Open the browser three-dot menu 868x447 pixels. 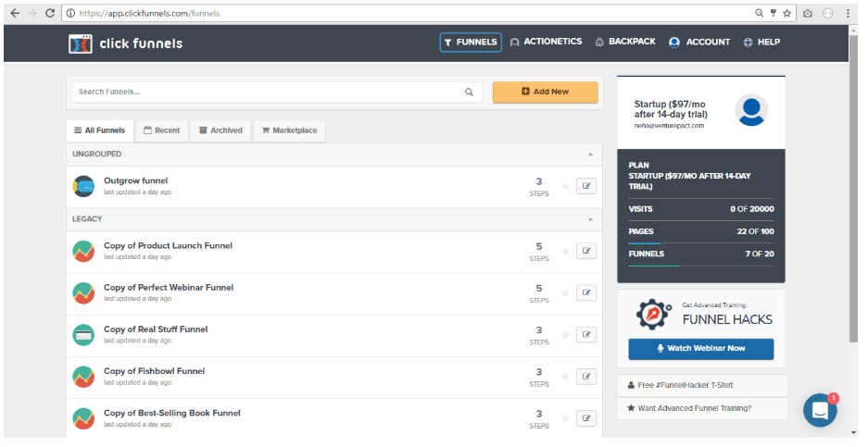(x=848, y=13)
